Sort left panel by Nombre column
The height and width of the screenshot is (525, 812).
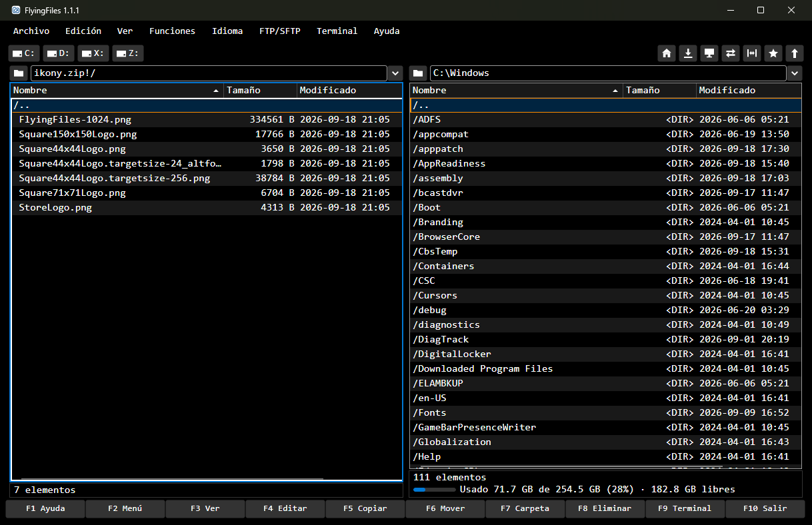coord(117,90)
